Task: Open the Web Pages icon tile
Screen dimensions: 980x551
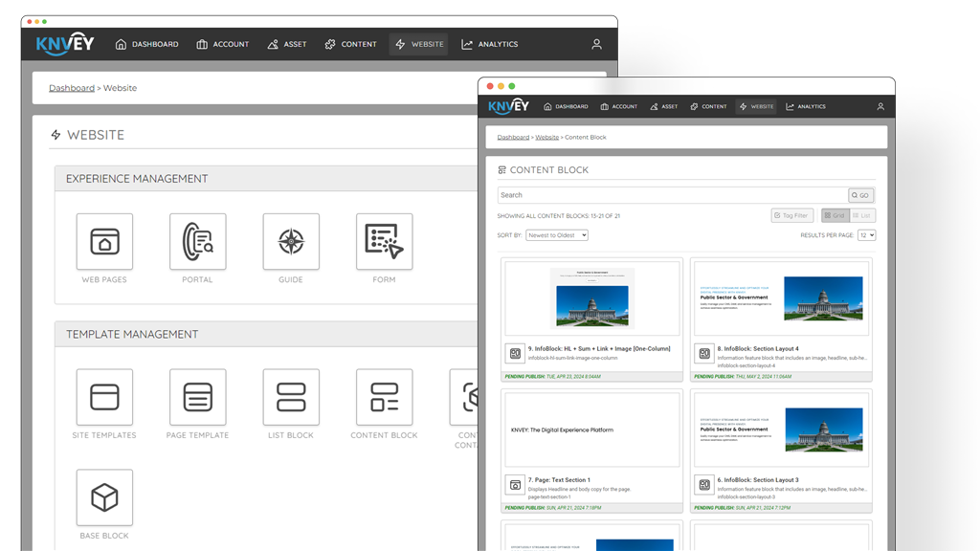Action: point(104,241)
